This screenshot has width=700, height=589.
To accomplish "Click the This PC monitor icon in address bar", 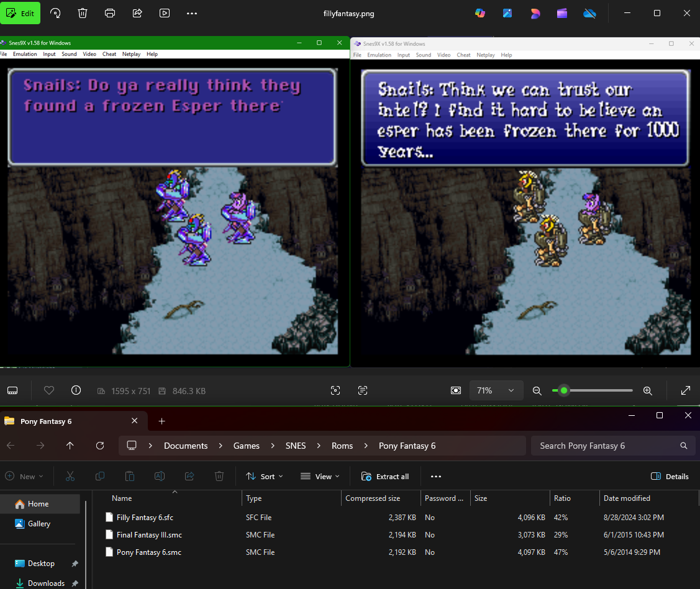I will point(132,446).
